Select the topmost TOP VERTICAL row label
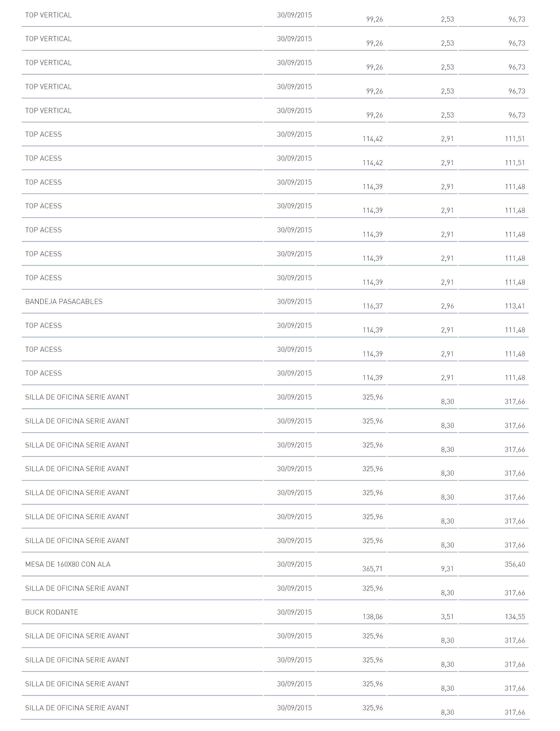This screenshot has height=731, width=560. click(48, 15)
